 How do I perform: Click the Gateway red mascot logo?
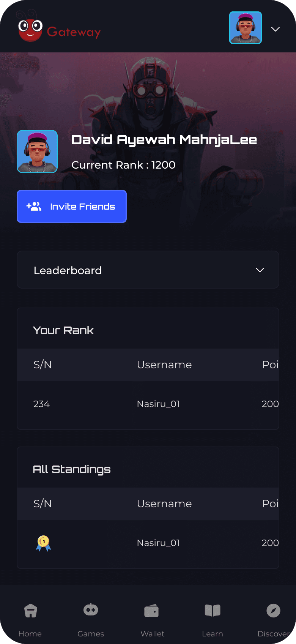click(x=30, y=30)
